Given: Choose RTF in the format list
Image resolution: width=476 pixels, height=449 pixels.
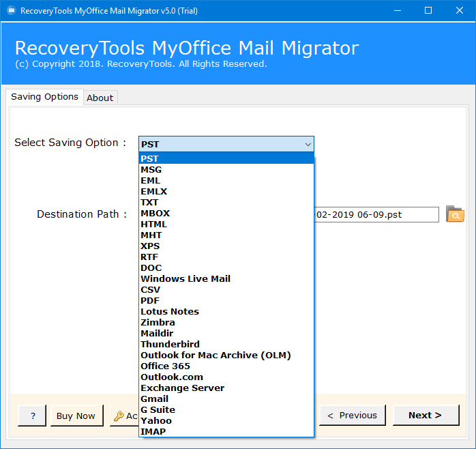Looking at the screenshot, I should point(226,257).
